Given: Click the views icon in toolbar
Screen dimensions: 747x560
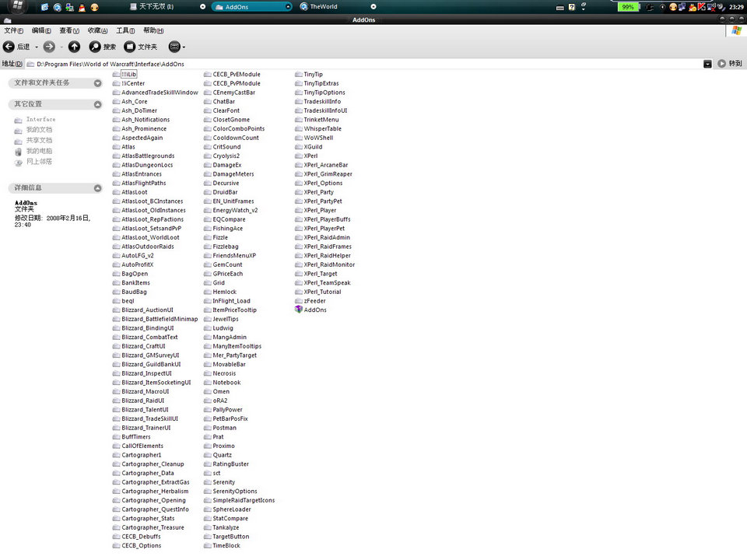Looking at the screenshot, I should point(174,47).
